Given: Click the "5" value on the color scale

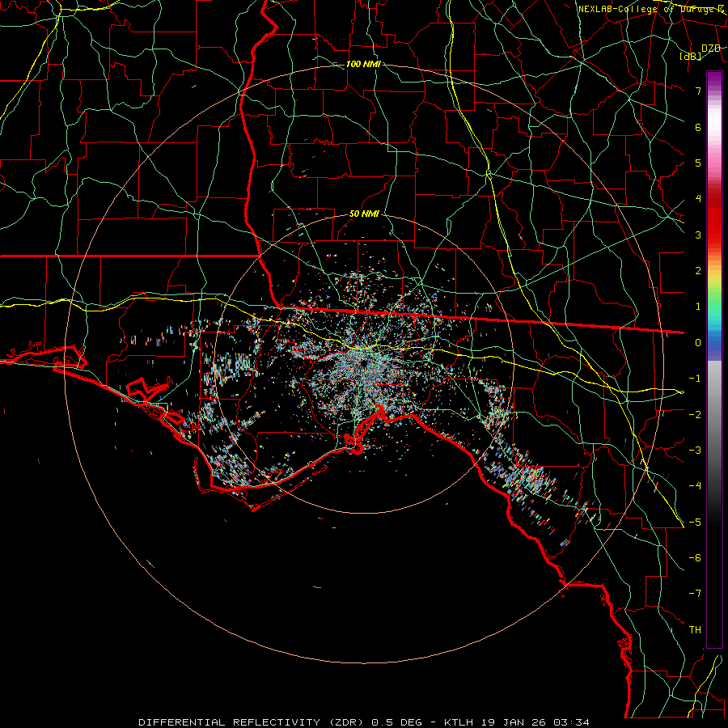Looking at the screenshot, I should (x=698, y=163).
